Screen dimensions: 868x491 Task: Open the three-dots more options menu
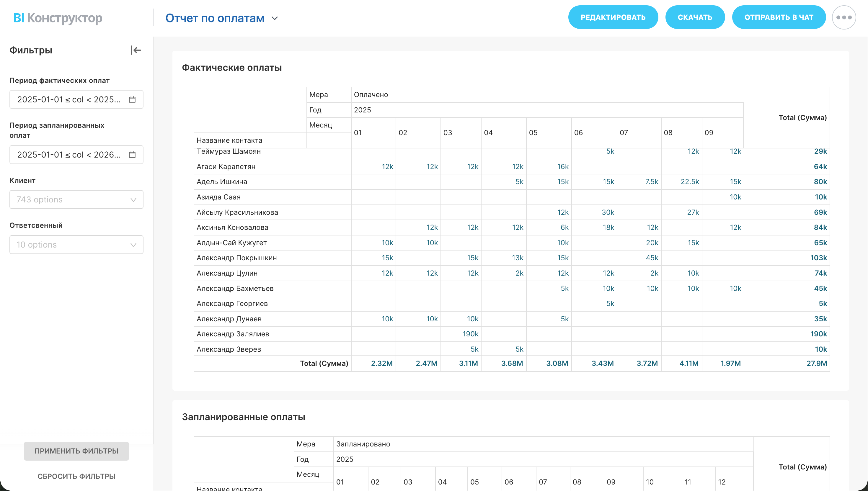(x=843, y=17)
